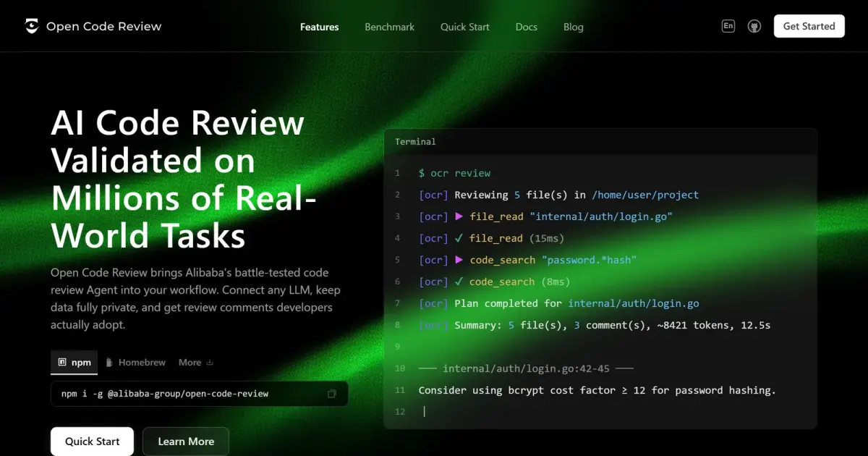Click the 'code_search (8ms)' line
Viewport: 868px width, 456px height.
[495, 282]
